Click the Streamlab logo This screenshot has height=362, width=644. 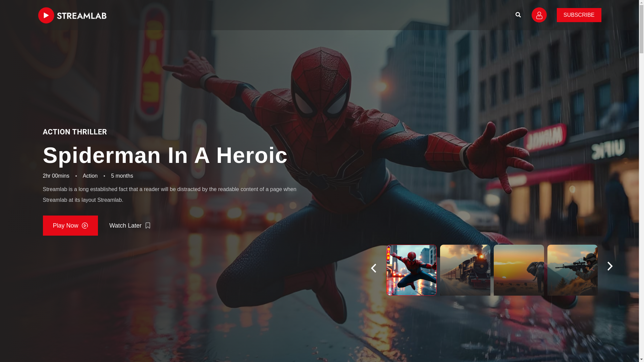point(72,15)
